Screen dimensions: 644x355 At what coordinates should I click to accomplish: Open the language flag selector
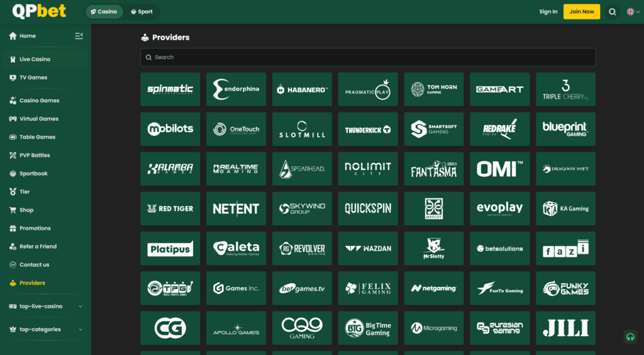[633, 11]
